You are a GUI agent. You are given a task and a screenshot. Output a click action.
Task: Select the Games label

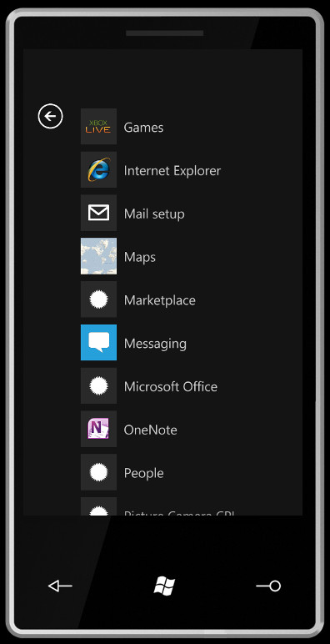[x=143, y=128]
